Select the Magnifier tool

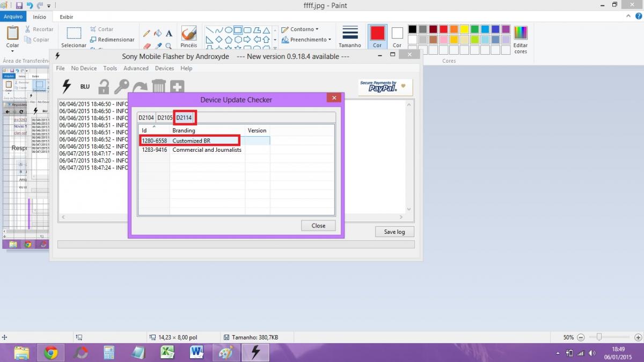click(169, 46)
